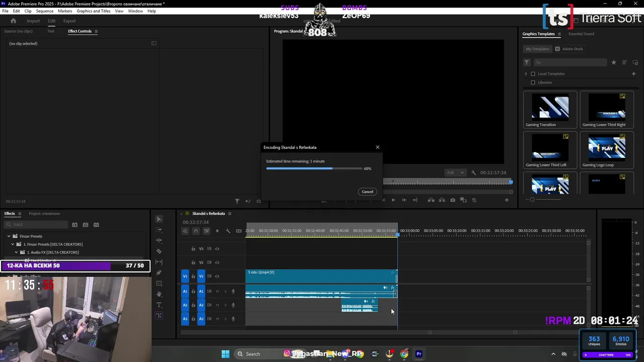Cancel the encoding dialog
Image resolution: width=644 pixels, height=362 pixels.
[367, 192]
